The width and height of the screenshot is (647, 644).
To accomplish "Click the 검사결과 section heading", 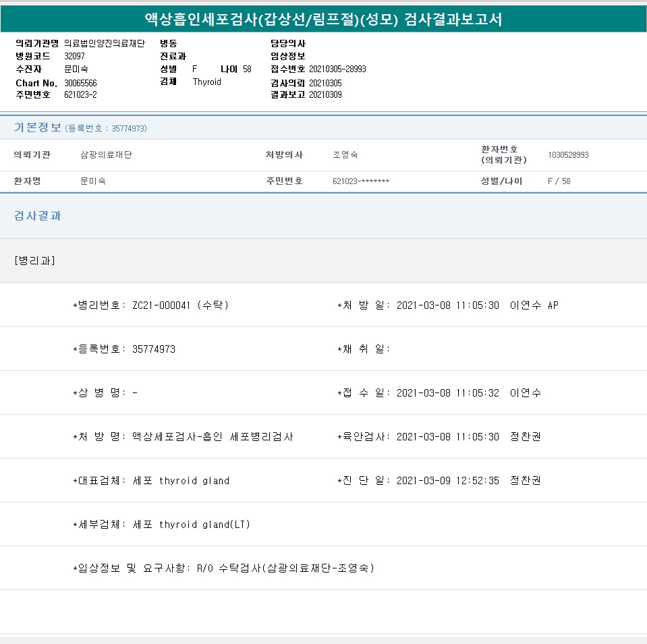I will point(38,216).
